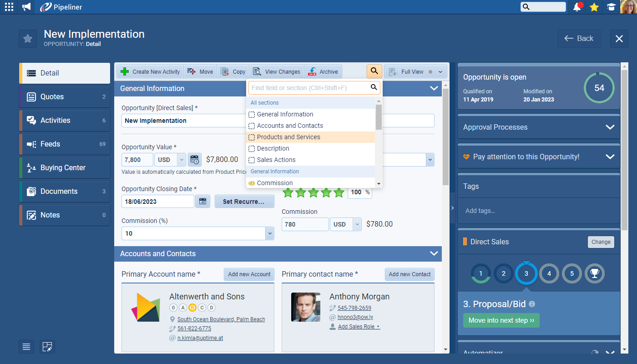637x364 pixels.
Task: Click the trophy step in sales pipeline
Action: coord(594,273)
